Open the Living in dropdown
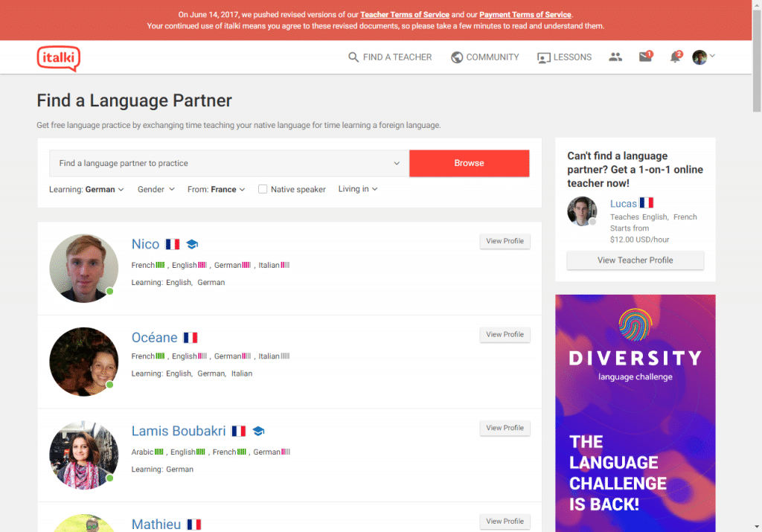The width and height of the screenshot is (762, 532). click(x=358, y=189)
